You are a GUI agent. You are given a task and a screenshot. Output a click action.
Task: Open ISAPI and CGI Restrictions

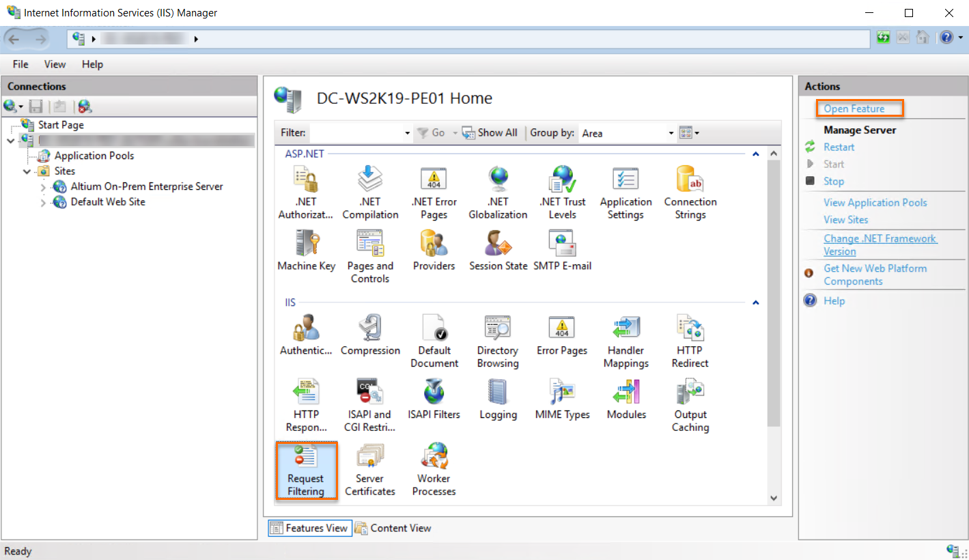(370, 406)
